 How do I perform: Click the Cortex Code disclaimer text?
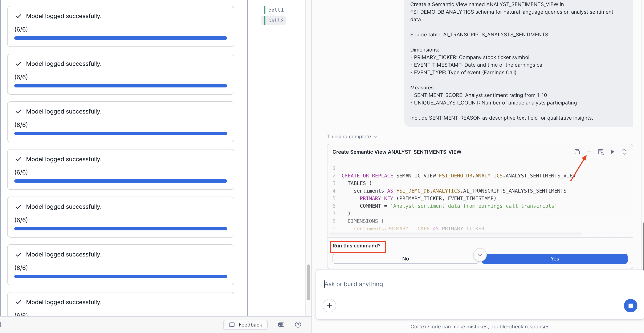coord(480,327)
